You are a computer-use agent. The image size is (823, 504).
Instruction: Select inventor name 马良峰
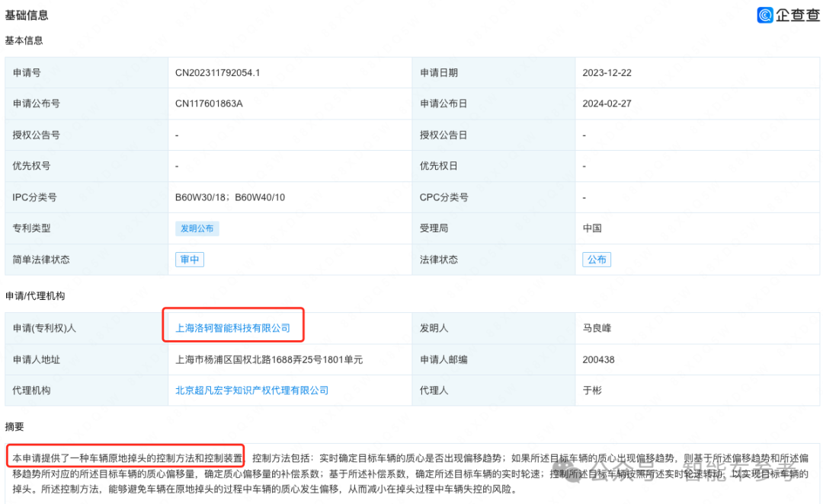pyautogui.click(x=597, y=328)
